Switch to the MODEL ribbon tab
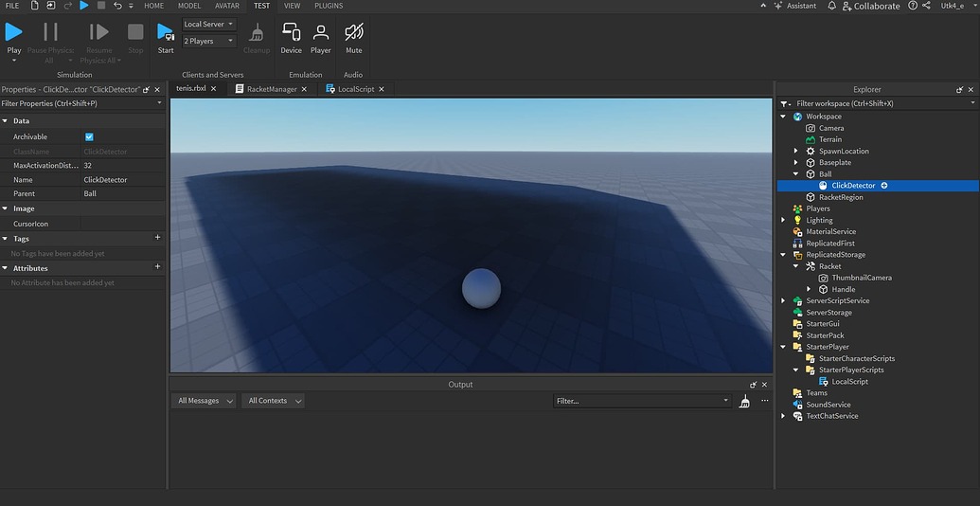 pyautogui.click(x=189, y=6)
